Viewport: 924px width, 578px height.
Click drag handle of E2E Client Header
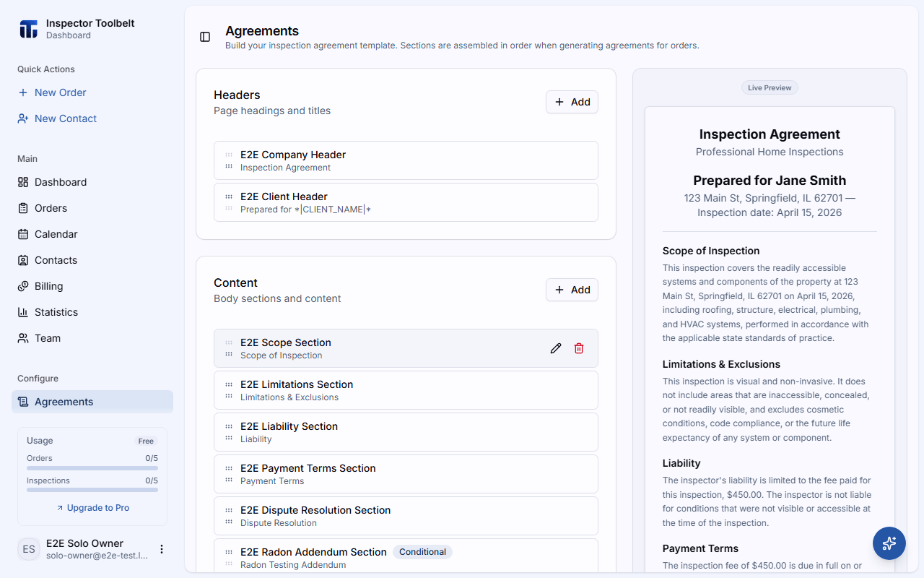tap(229, 202)
